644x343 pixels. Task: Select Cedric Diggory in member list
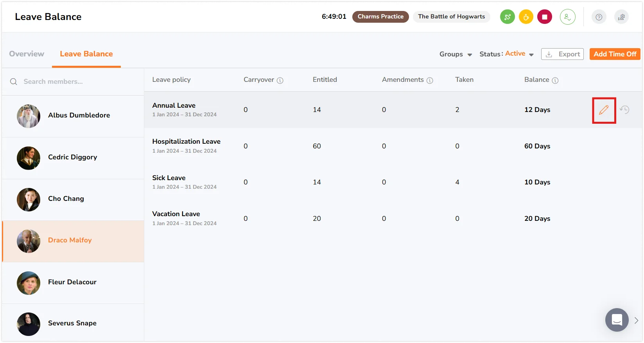(73, 158)
